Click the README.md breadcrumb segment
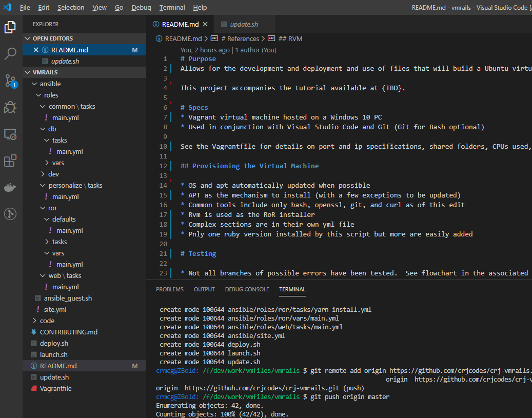 pos(183,38)
